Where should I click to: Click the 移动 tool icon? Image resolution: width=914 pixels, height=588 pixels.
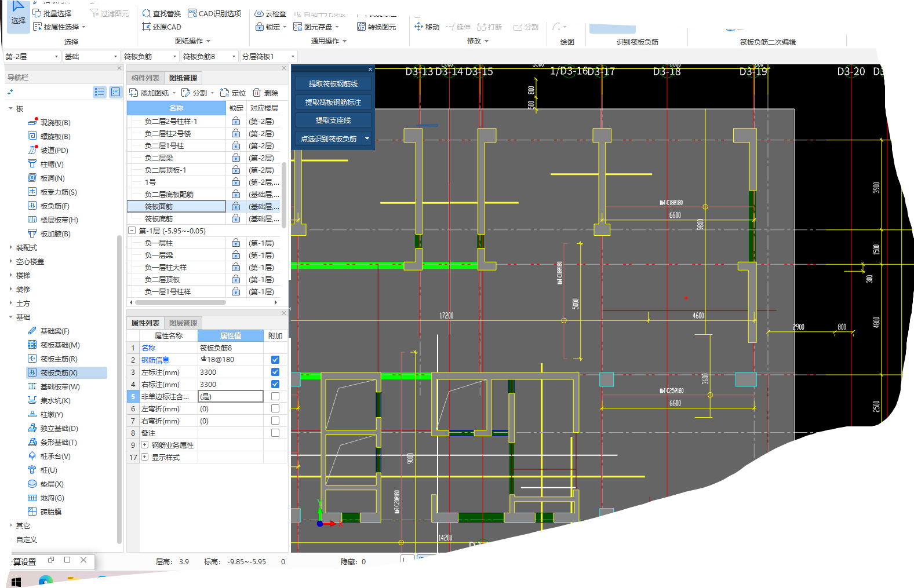point(418,27)
